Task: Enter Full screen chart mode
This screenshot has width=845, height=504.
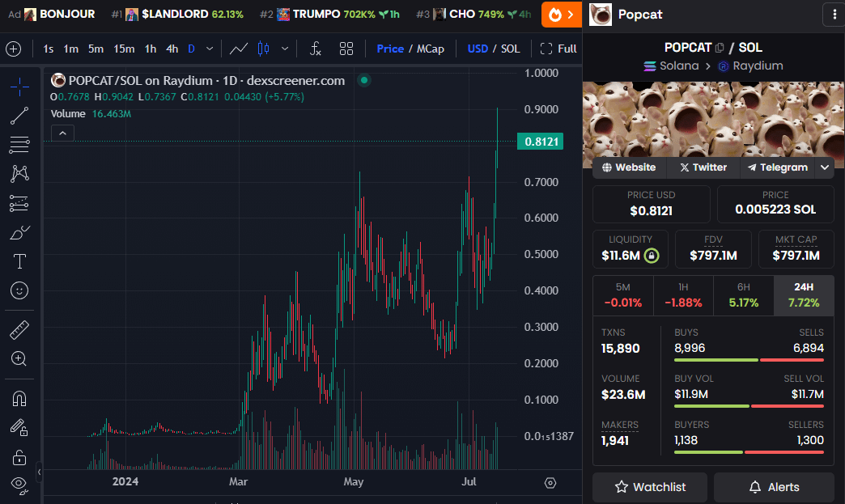Action: click(558, 49)
